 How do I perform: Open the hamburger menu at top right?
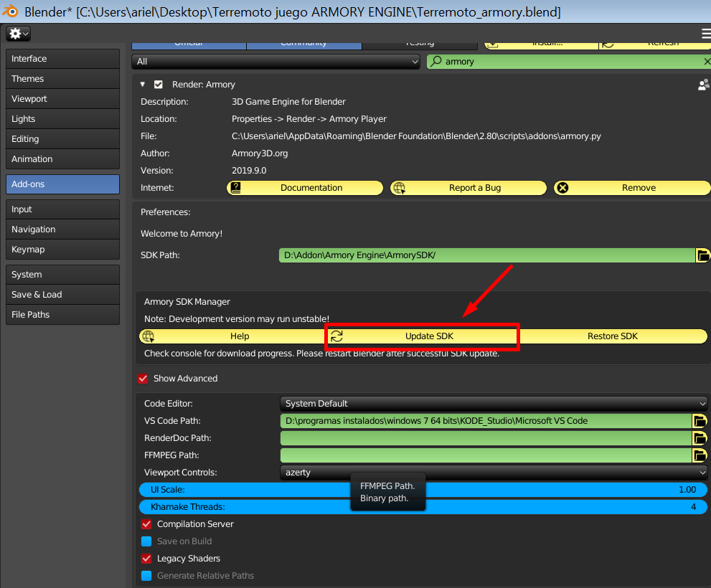point(705,34)
